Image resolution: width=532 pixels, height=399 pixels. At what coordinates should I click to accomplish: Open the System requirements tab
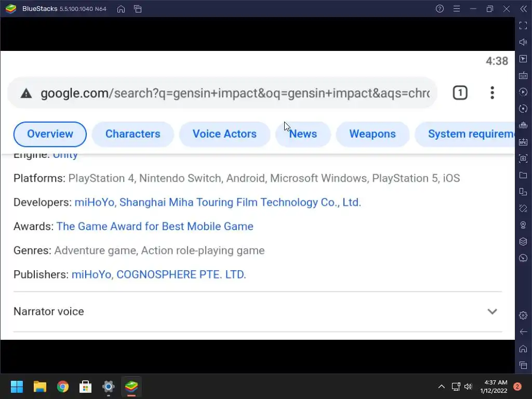point(465,134)
